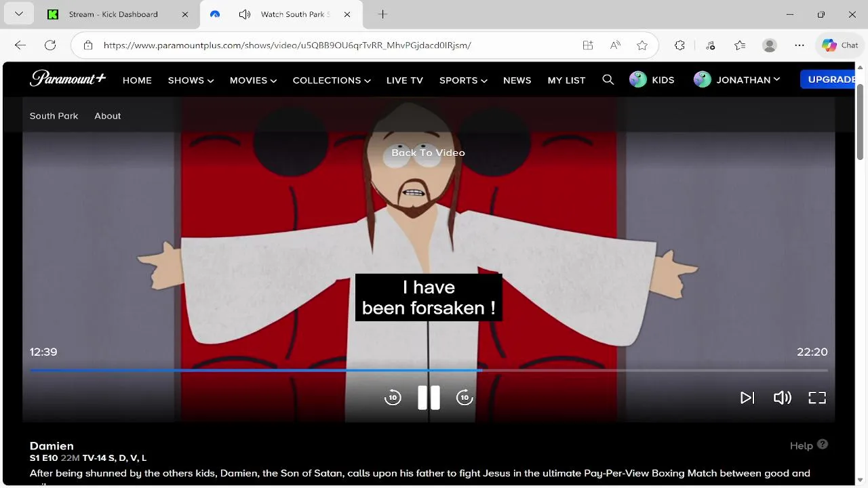Pause the video with the pause button

429,398
